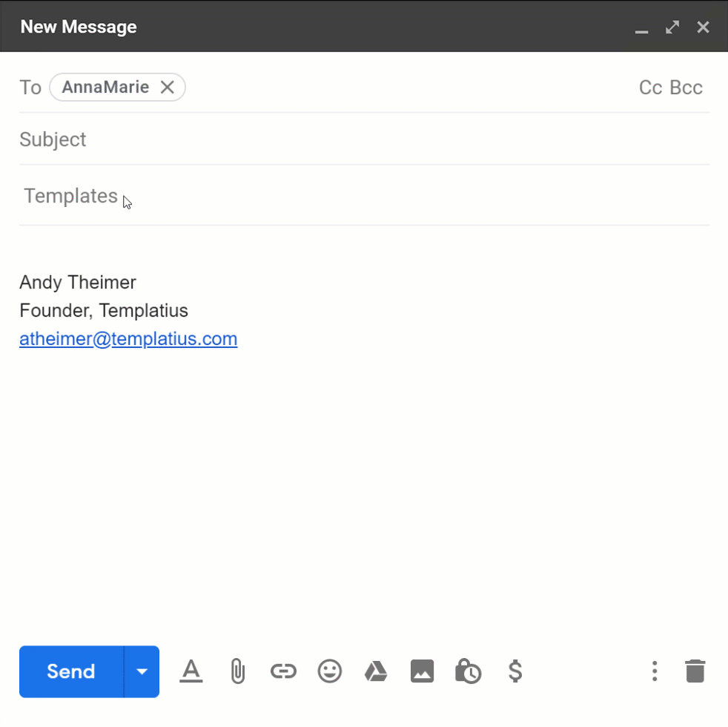This screenshot has height=727, width=728.
Task: Insert a photo with the image icon
Action: tap(422, 671)
